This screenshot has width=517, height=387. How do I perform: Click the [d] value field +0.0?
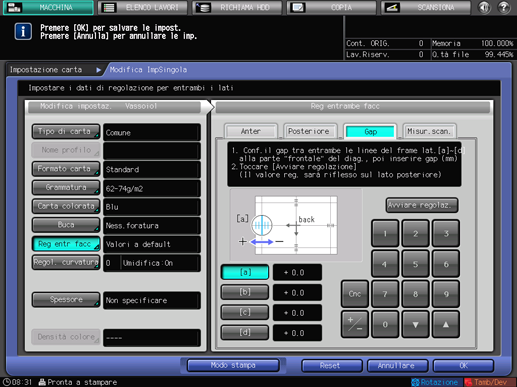pyautogui.click(x=297, y=333)
